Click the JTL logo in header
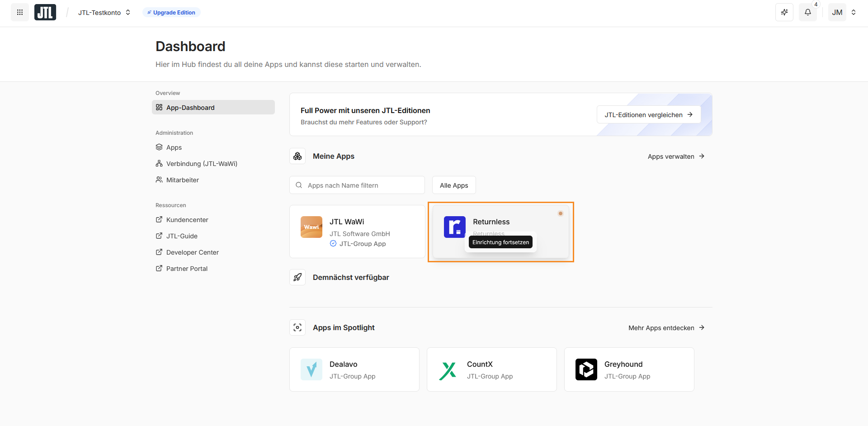This screenshot has width=868, height=426. pos(45,12)
